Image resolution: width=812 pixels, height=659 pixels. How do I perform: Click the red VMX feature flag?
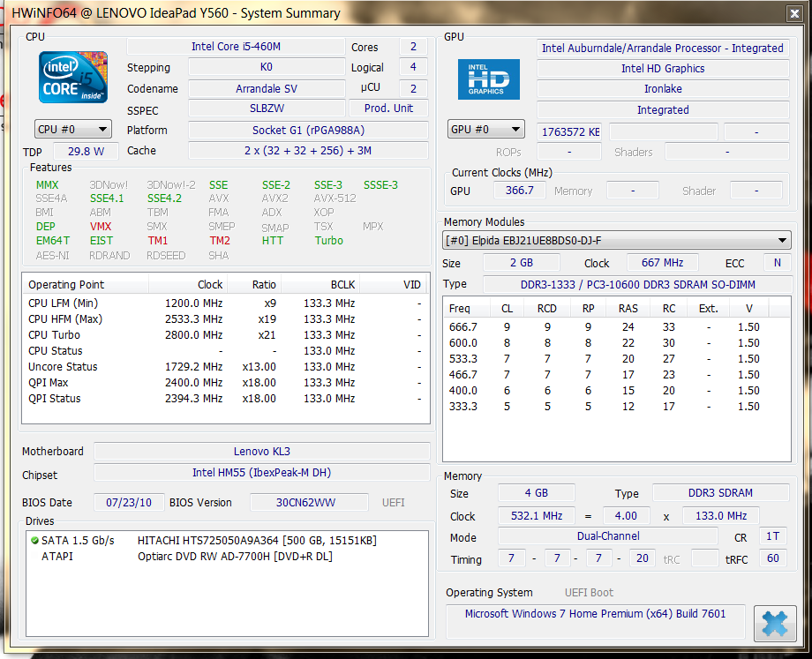(101, 226)
